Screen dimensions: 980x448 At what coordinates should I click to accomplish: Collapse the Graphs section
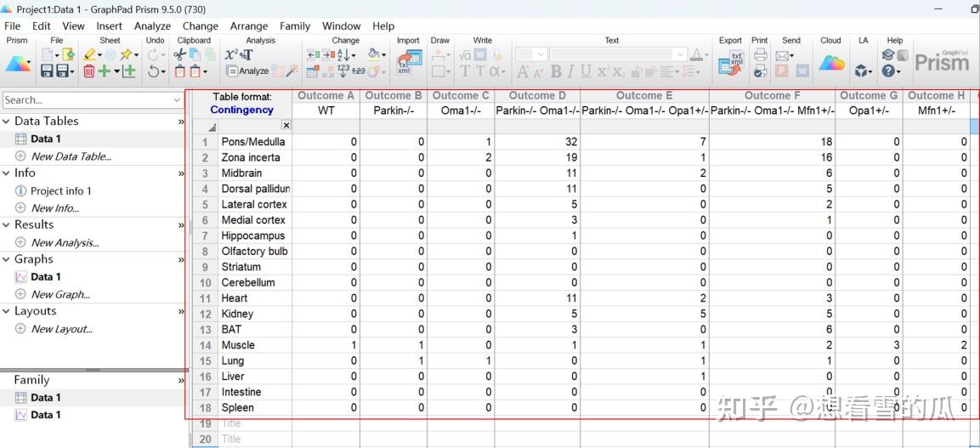pyautogui.click(x=6, y=259)
